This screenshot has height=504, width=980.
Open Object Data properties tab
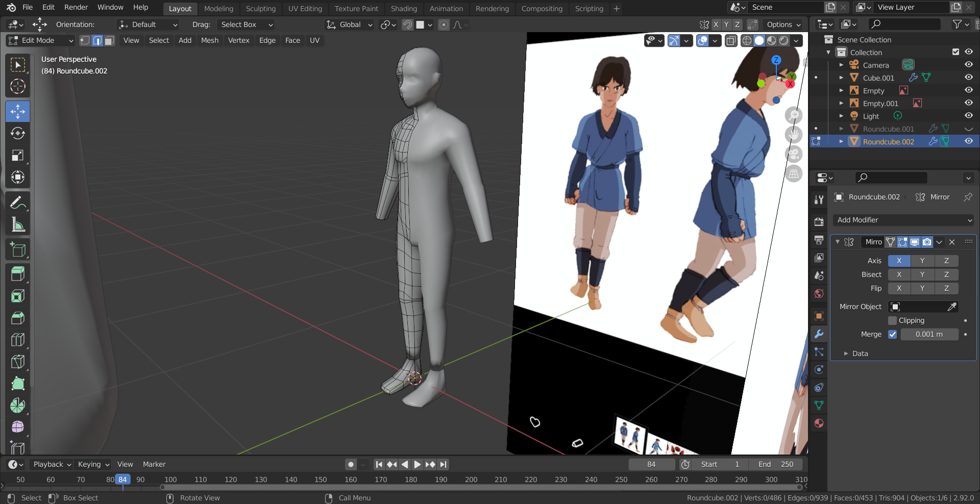tap(819, 406)
